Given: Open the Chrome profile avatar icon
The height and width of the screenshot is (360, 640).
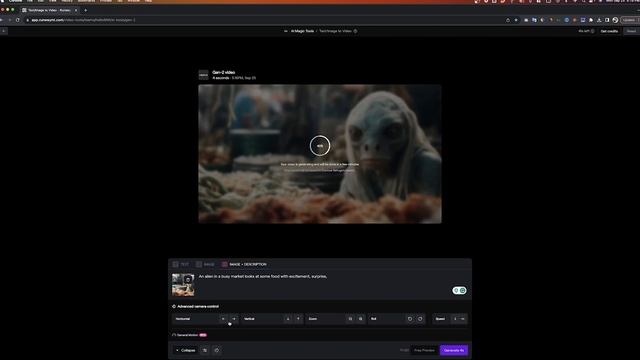Looking at the screenshot, I should click(x=615, y=20).
